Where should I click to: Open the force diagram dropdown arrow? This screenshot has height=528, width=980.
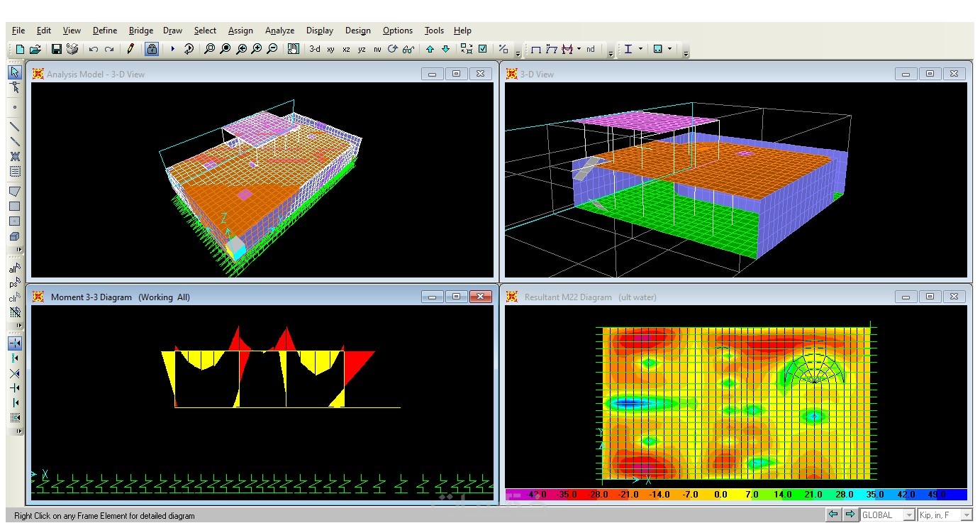point(579,49)
